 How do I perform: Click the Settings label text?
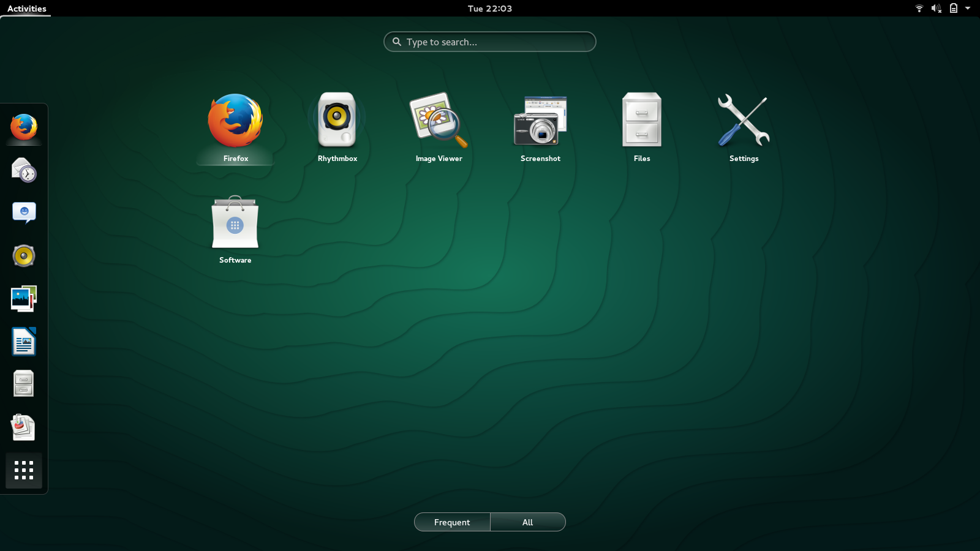click(744, 159)
